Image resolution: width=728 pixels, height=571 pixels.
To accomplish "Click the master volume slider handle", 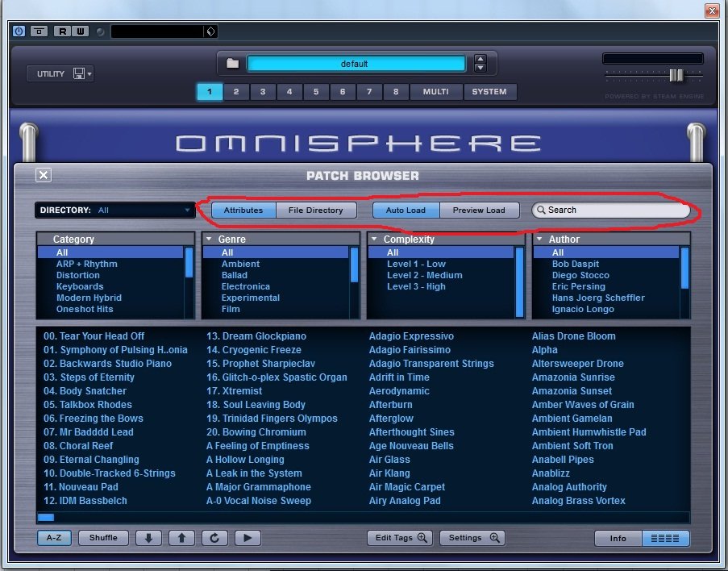I will coord(676,75).
